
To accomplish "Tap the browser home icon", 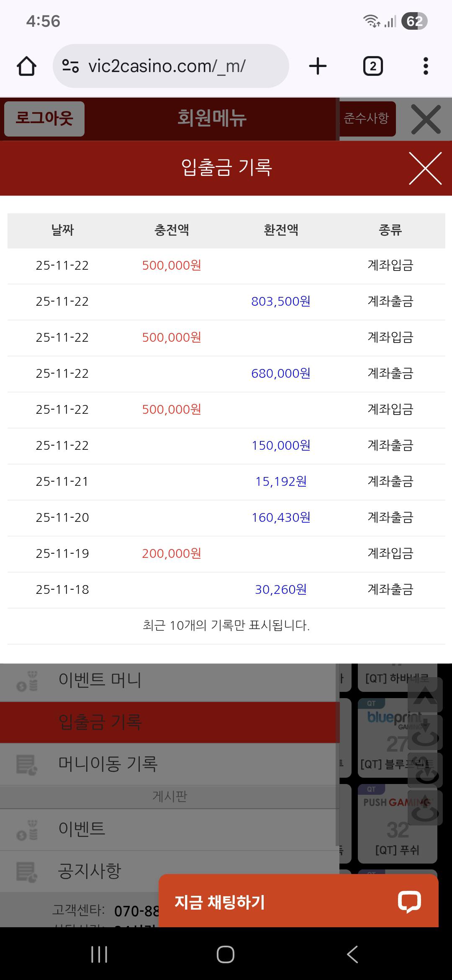I will [26, 66].
